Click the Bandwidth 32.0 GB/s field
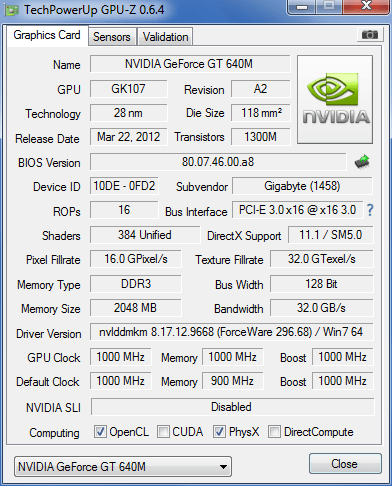This screenshot has height=486, width=392. click(322, 308)
